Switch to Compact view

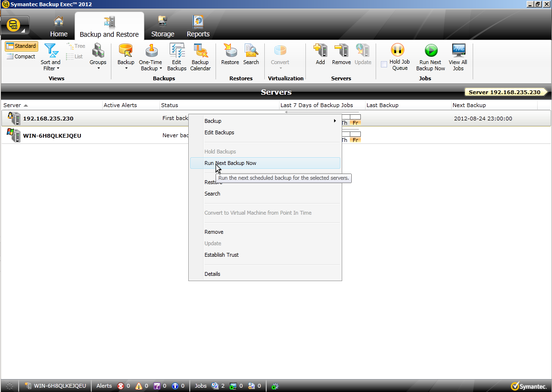pos(21,56)
